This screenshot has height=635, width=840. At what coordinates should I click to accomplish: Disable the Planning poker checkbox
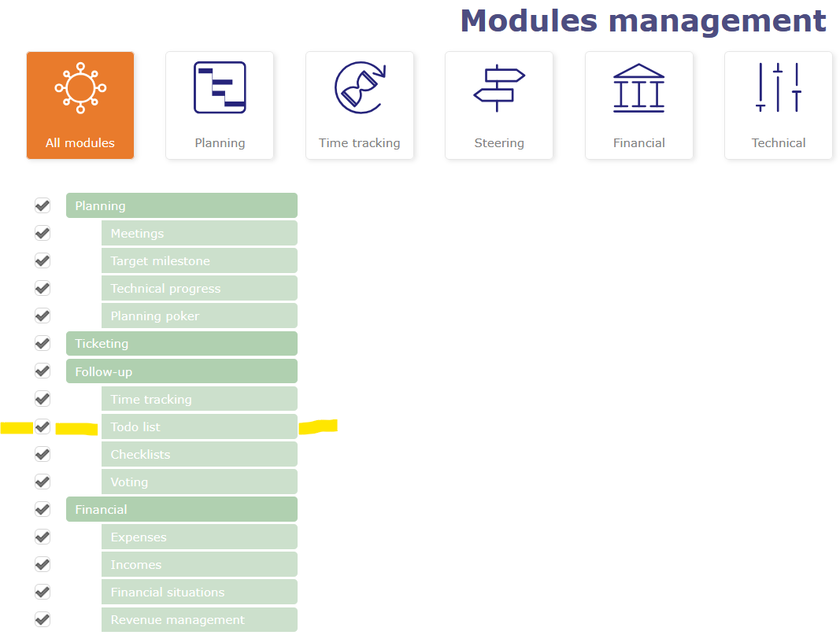click(x=43, y=316)
